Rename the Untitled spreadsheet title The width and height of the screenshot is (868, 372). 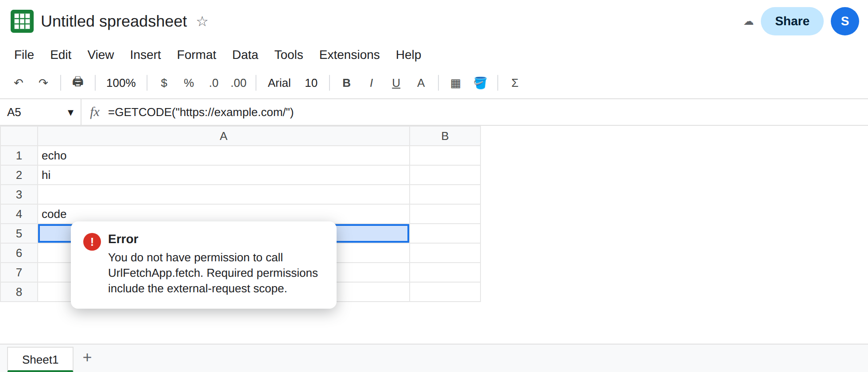point(114,21)
